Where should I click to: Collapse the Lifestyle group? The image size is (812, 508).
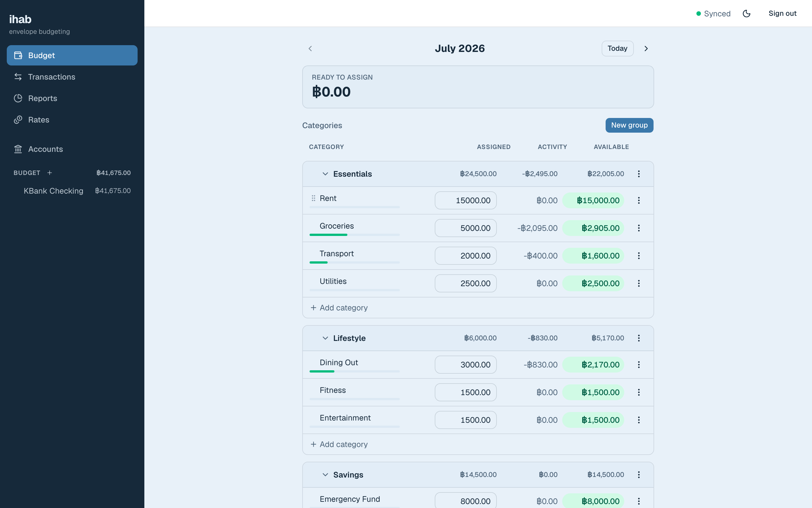coord(325,338)
